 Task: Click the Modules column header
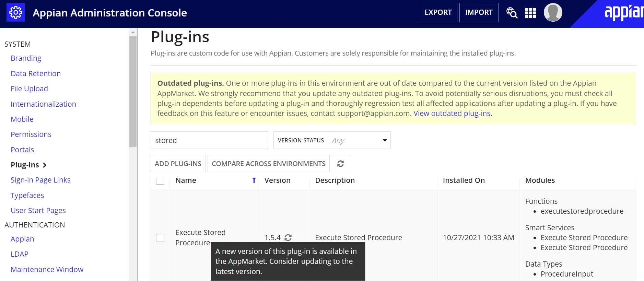[540, 180]
